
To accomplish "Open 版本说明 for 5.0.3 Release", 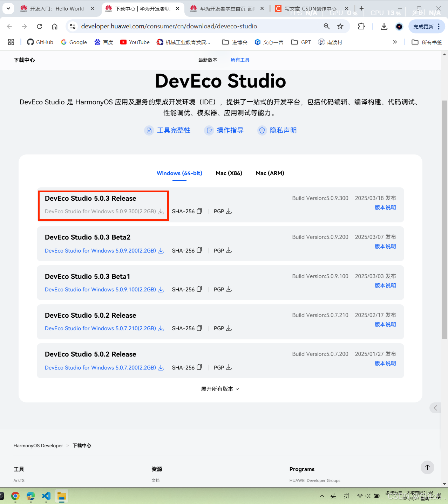I will (385, 207).
